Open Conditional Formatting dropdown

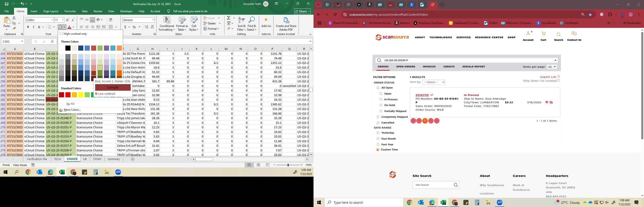(167, 24)
